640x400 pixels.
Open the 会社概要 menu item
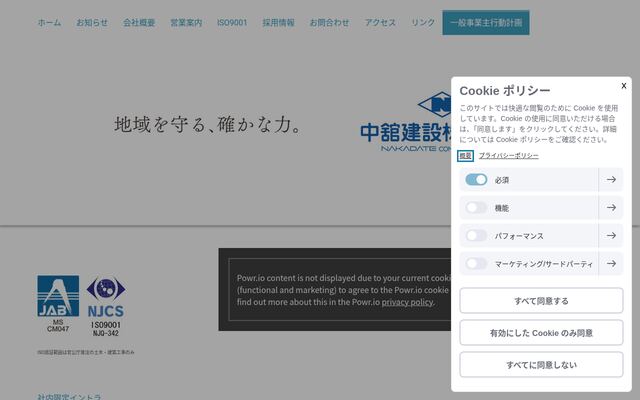(x=139, y=22)
